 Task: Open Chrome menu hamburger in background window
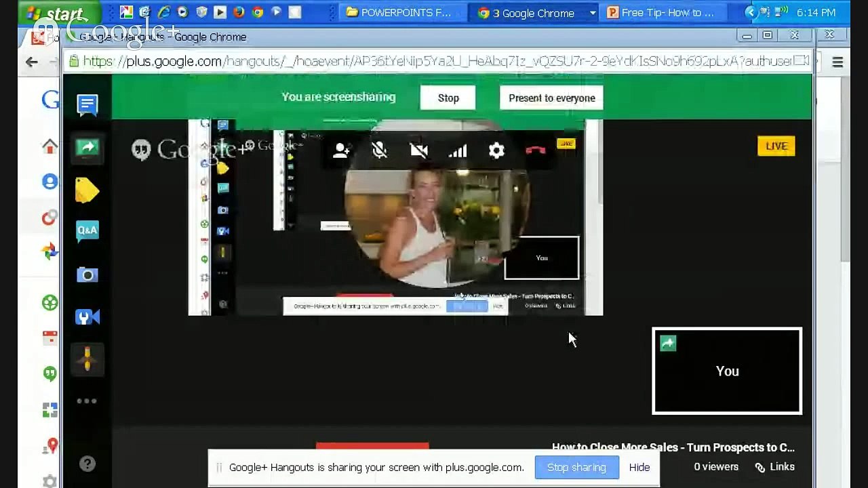point(837,62)
